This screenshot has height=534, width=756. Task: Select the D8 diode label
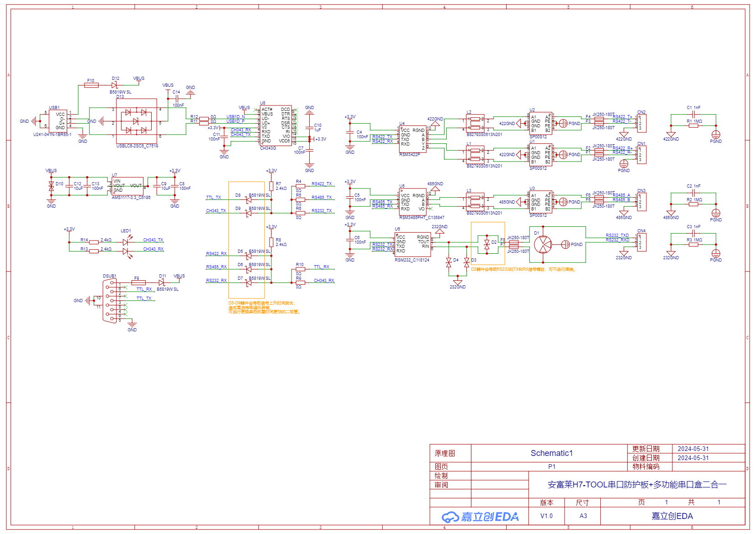pos(238,195)
